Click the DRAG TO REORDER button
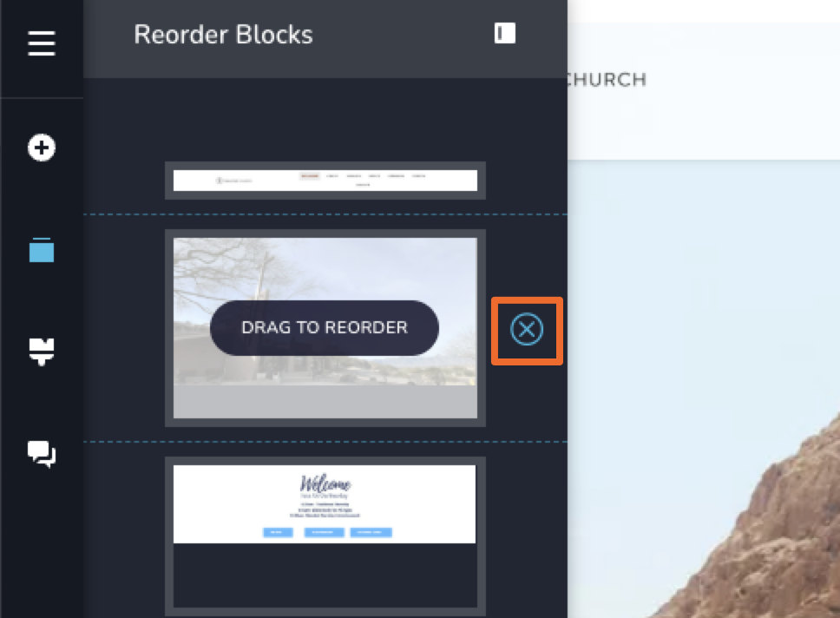This screenshot has width=840, height=618. [x=325, y=328]
